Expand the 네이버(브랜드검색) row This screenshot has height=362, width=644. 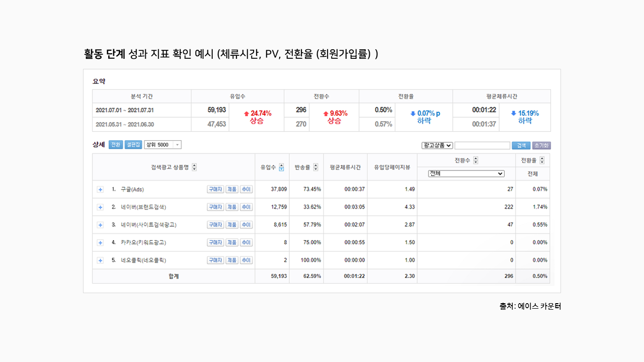tap(100, 207)
